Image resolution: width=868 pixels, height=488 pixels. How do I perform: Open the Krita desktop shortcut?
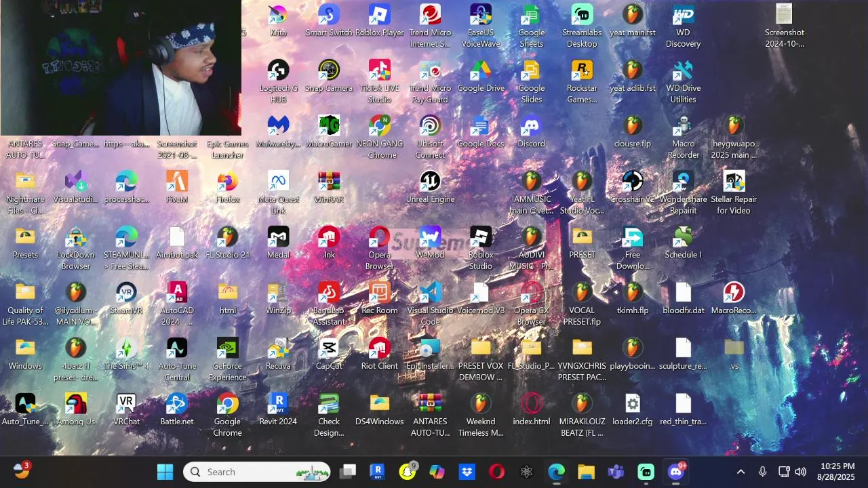[x=278, y=20]
